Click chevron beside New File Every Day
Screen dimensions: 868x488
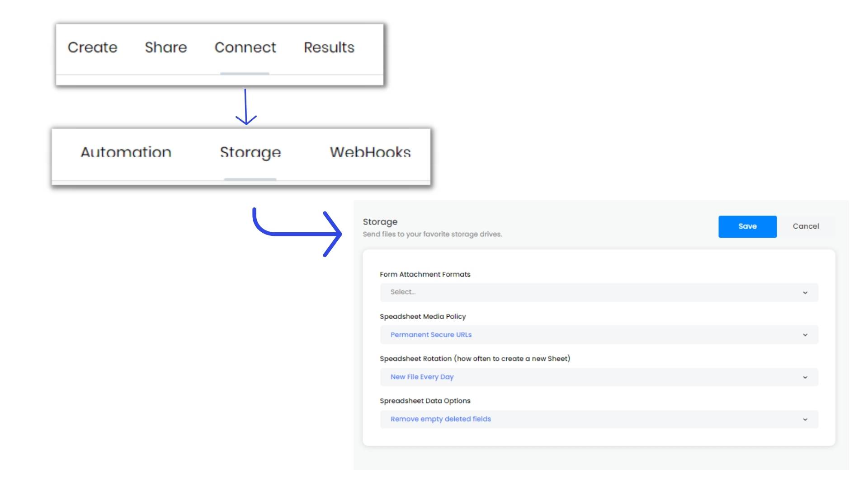coord(805,377)
